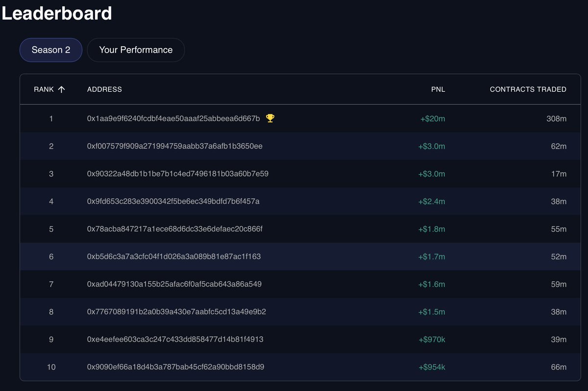
Task: Click the 66m contracts traded value
Action: point(559,367)
